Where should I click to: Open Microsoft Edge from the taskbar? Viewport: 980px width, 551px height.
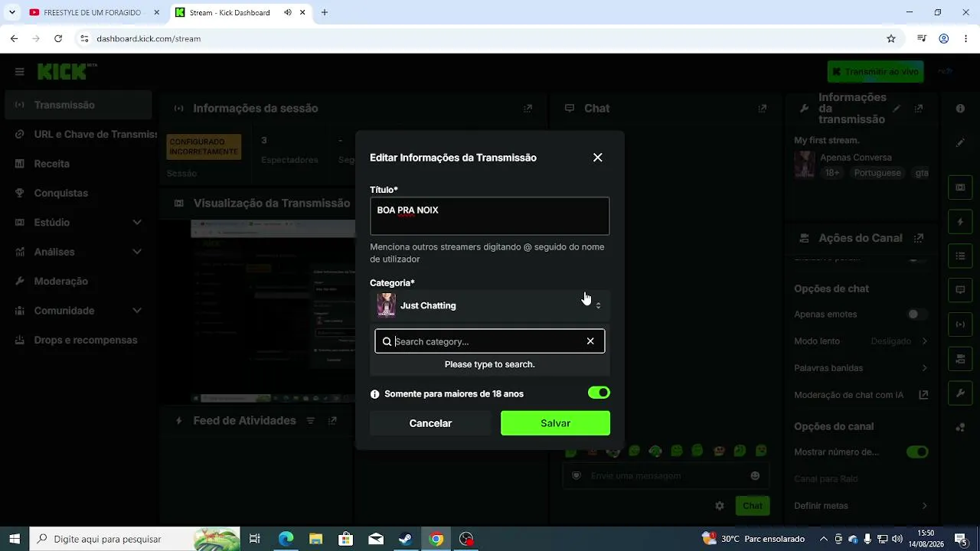[286, 539]
